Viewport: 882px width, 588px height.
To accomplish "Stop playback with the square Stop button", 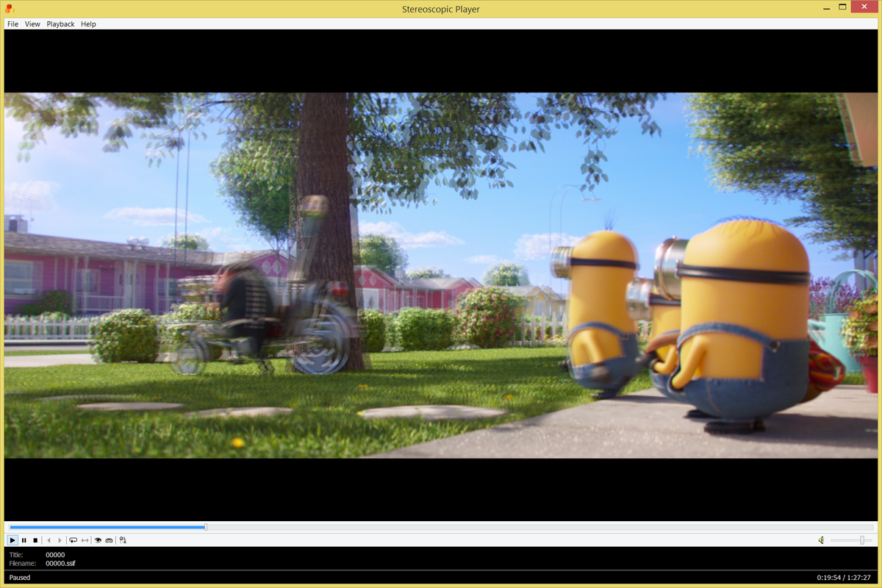I will click(35, 540).
